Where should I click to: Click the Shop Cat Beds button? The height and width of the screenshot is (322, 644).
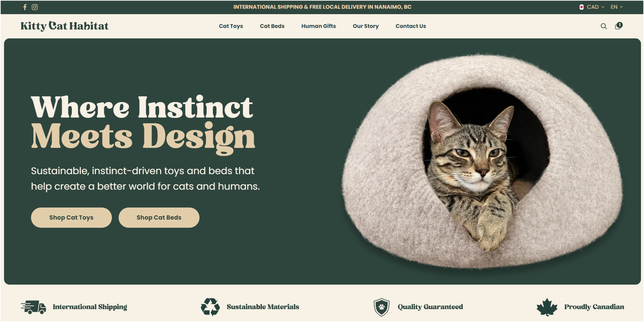[159, 218]
